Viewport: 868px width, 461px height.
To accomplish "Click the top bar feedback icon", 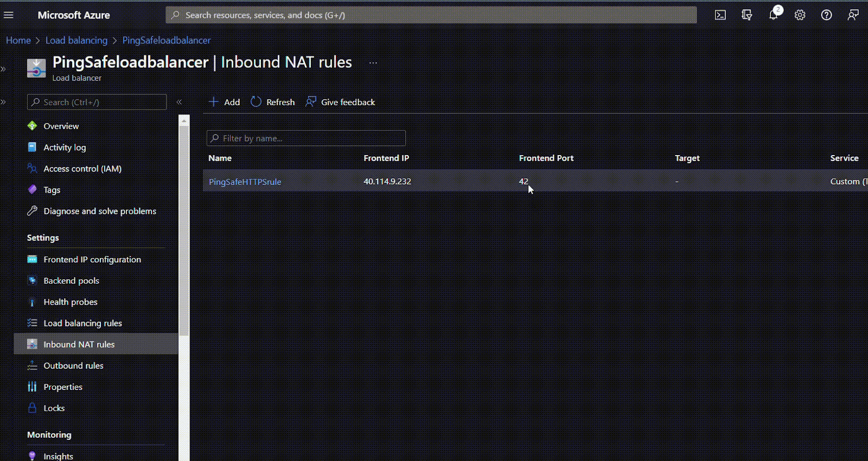I will (x=853, y=15).
